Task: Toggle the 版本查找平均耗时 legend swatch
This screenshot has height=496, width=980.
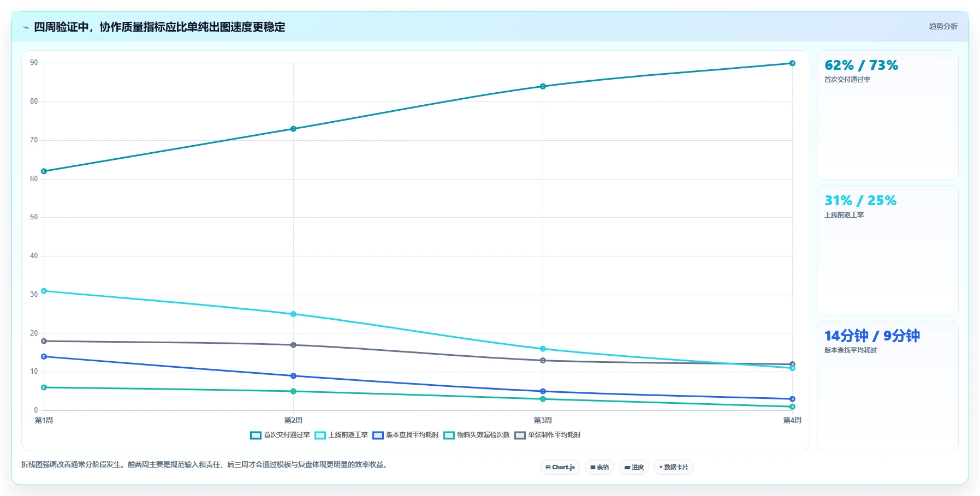Action: pyautogui.click(x=378, y=435)
